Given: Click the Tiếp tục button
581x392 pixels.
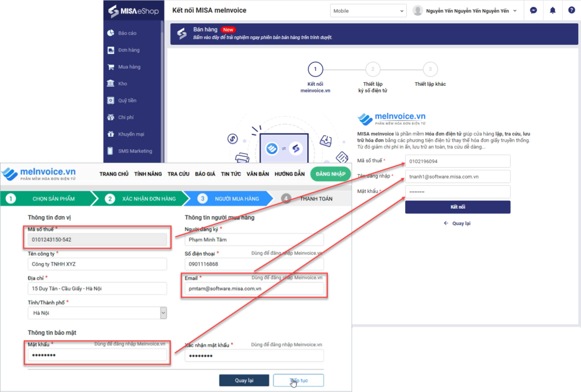Looking at the screenshot, I should coord(298,381).
